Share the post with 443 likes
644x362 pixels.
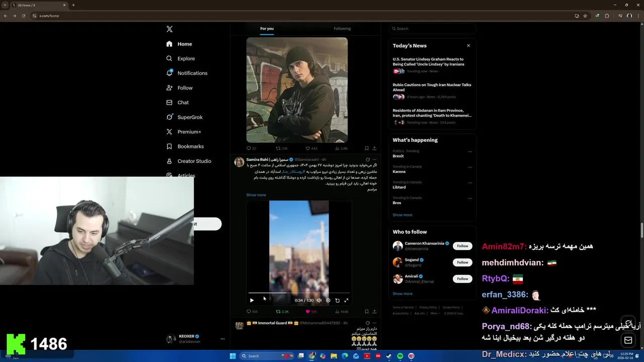(374, 148)
